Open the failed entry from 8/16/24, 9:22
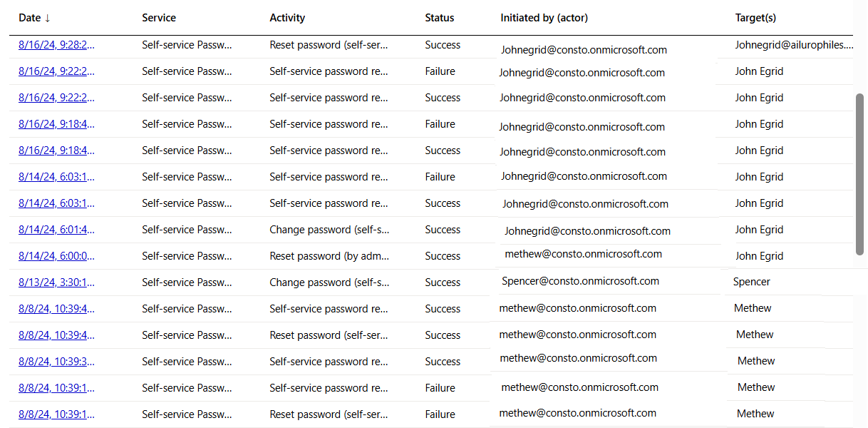This screenshot has width=868, height=428. (56, 71)
